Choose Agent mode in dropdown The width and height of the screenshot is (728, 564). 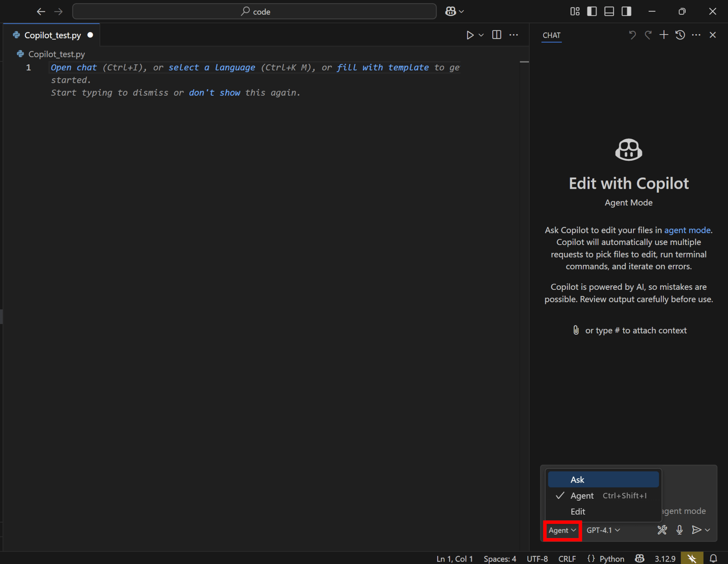pyautogui.click(x=603, y=496)
